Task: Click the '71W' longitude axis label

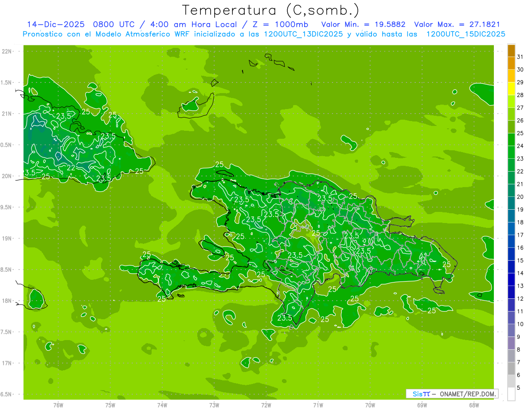Action: click(x=318, y=405)
